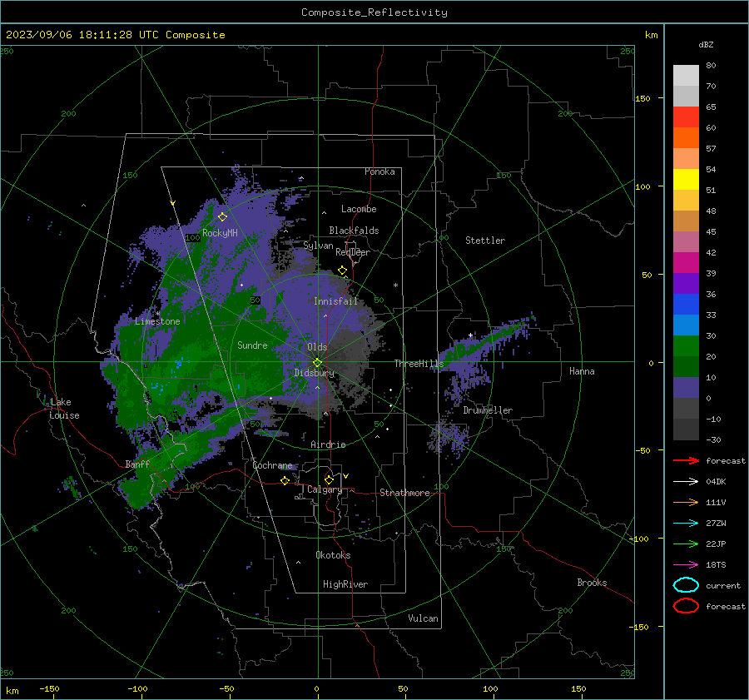Click the Hanna town label

(582, 371)
